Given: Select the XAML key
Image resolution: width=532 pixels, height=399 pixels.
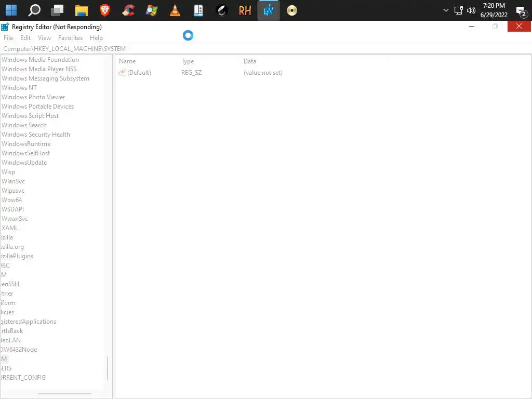Looking at the screenshot, I should click(9, 228).
